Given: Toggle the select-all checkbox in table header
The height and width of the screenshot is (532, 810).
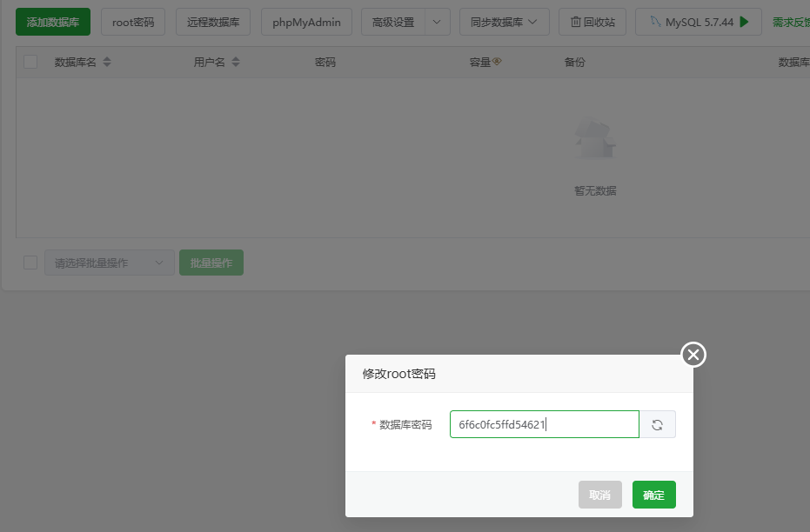Looking at the screenshot, I should coord(29,62).
